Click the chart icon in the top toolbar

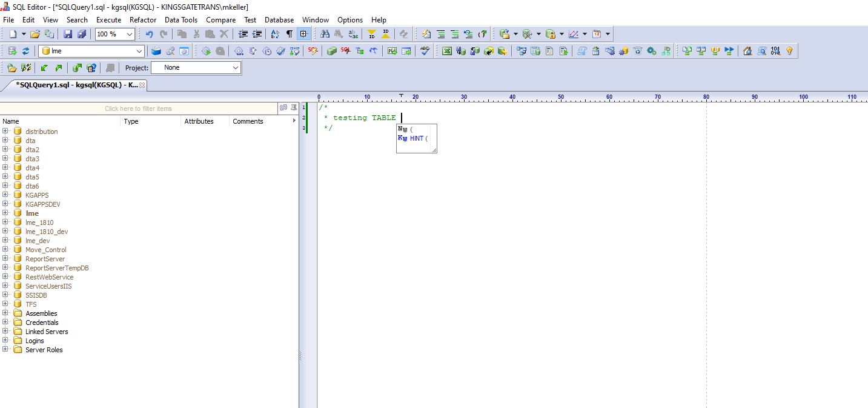pos(574,35)
